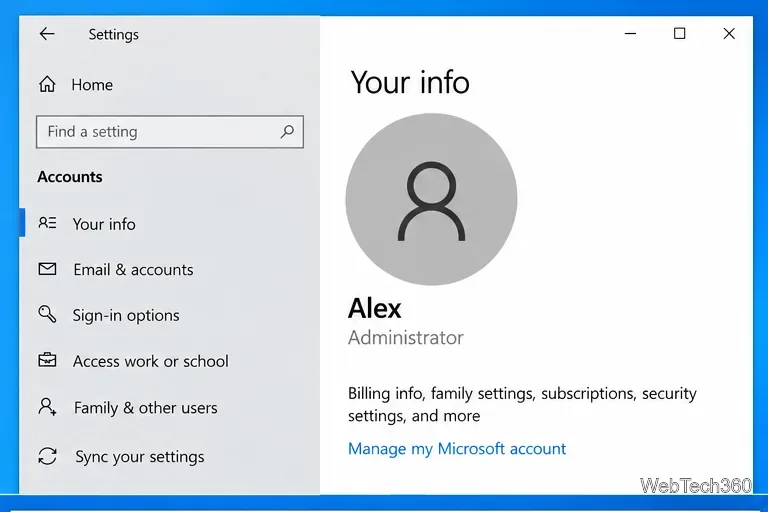Close the Settings window
The width and height of the screenshot is (768, 512).
[729, 34]
